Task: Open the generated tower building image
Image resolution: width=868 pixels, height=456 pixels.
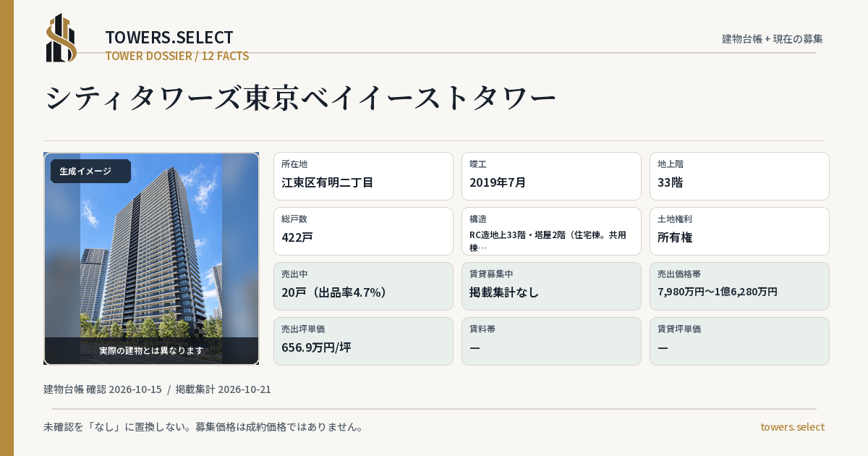Action: [x=151, y=258]
